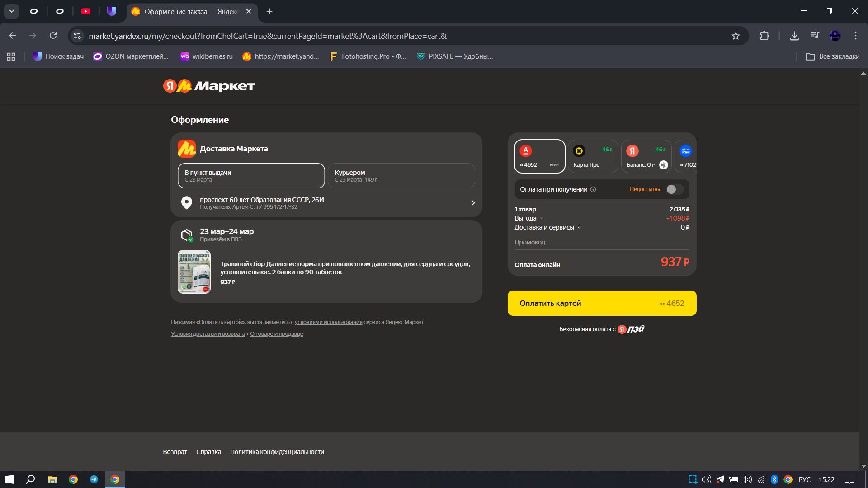Open условиями использования link
Screen dimensions: 868x488
tap(328, 322)
